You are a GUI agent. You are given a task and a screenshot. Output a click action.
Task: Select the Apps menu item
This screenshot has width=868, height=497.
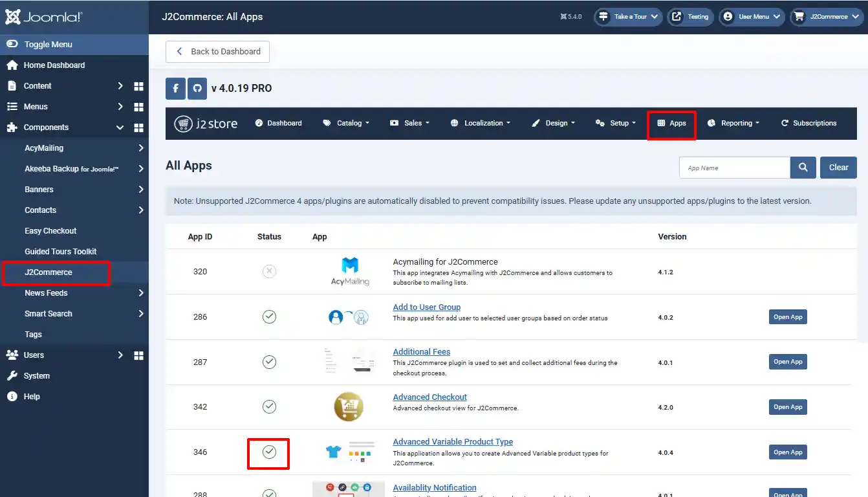(x=671, y=123)
